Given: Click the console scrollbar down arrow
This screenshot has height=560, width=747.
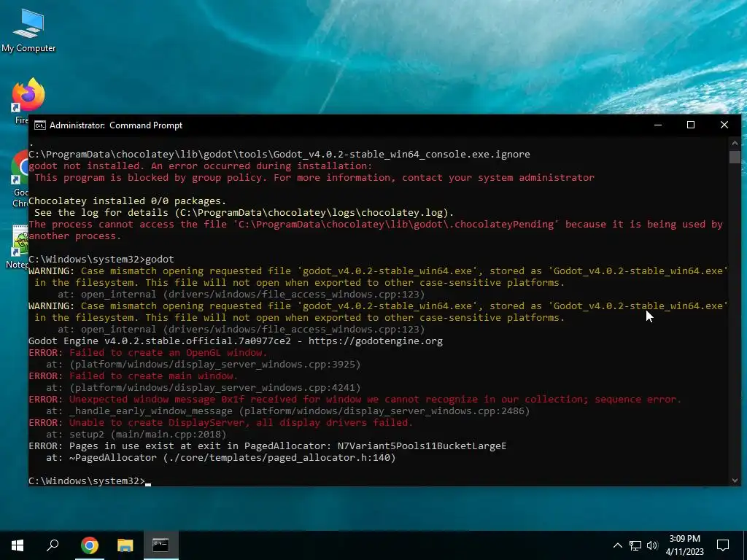Looking at the screenshot, I should [x=735, y=481].
